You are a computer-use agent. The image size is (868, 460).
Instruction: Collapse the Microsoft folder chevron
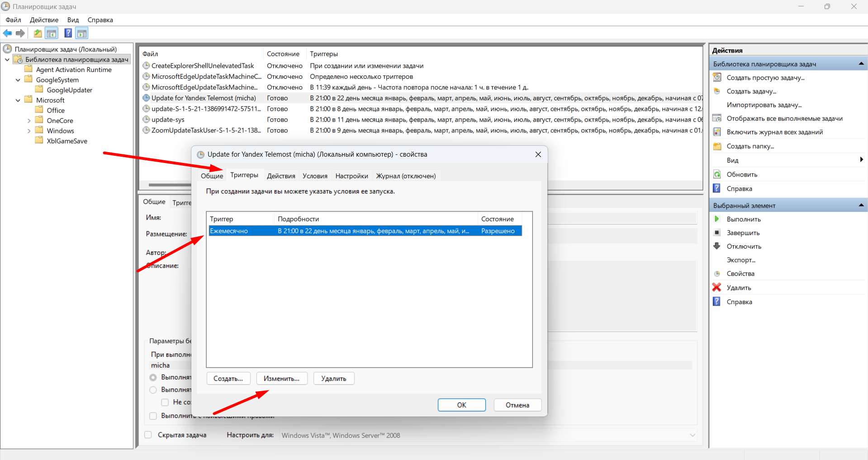coord(18,100)
